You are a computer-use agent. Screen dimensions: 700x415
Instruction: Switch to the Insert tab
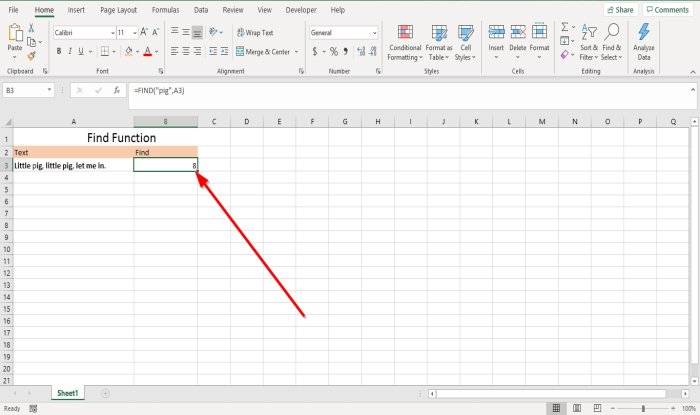click(76, 10)
